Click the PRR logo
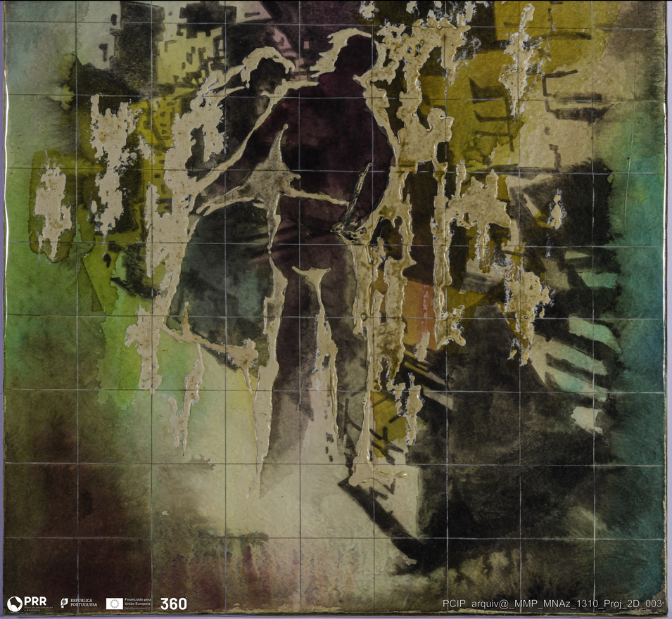This screenshot has width=672, height=619. [x=27, y=603]
